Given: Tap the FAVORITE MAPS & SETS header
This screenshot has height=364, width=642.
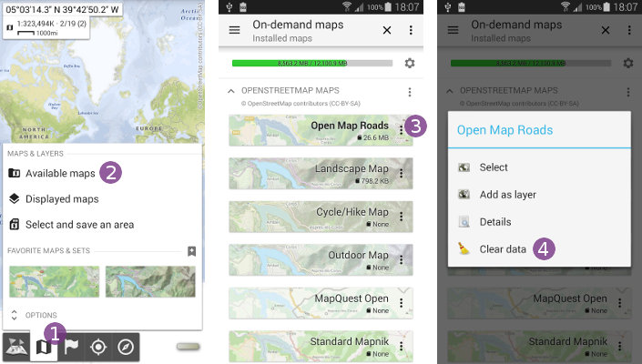Looking at the screenshot, I should tap(48, 251).
